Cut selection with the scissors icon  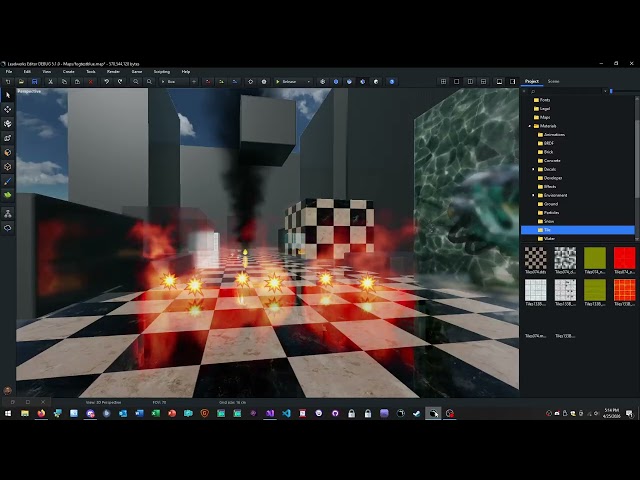point(51,82)
